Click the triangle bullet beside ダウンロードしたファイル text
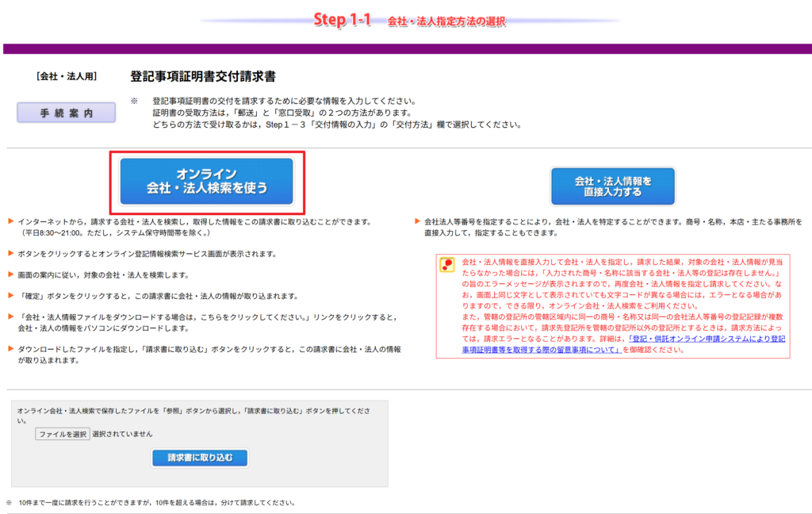The width and height of the screenshot is (812, 514). (10, 349)
